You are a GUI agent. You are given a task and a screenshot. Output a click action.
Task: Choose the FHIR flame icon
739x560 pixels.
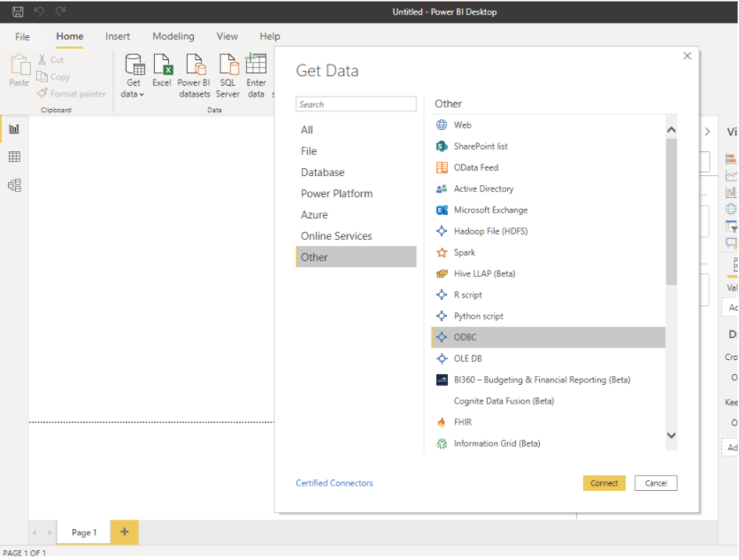click(442, 422)
